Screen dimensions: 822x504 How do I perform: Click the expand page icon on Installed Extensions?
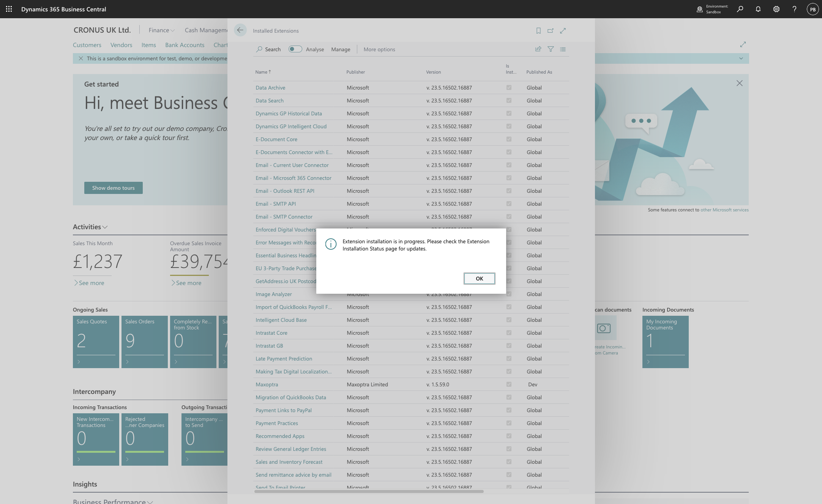pos(563,31)
